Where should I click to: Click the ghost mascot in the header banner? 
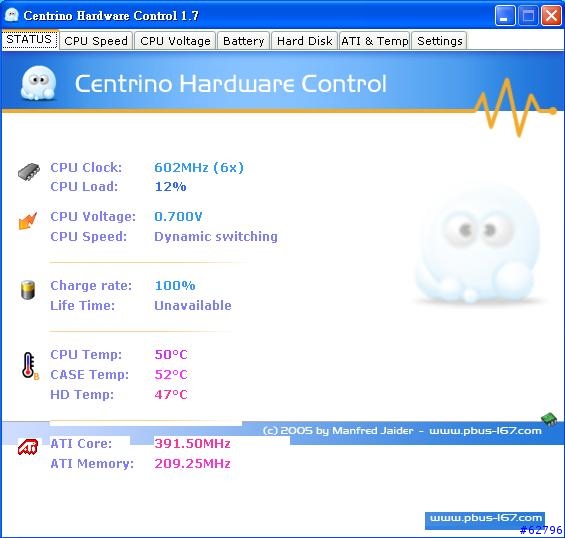[x=39, y=83]
